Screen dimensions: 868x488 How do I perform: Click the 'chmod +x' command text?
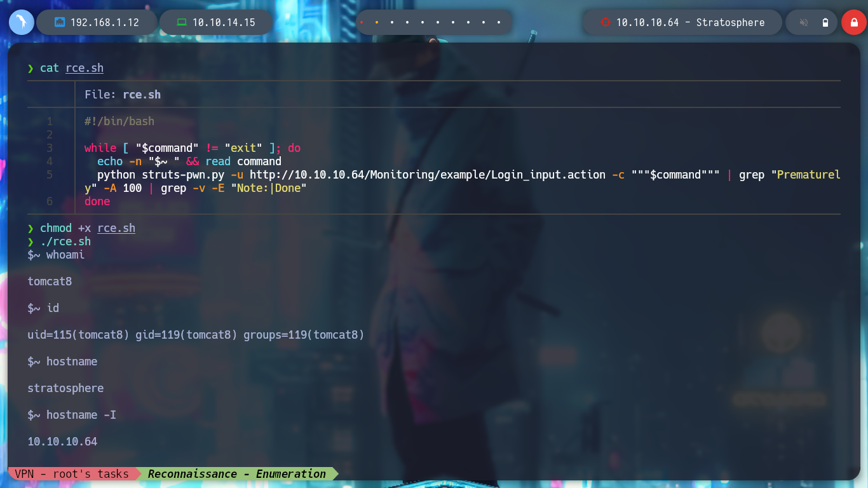point(65,228)
